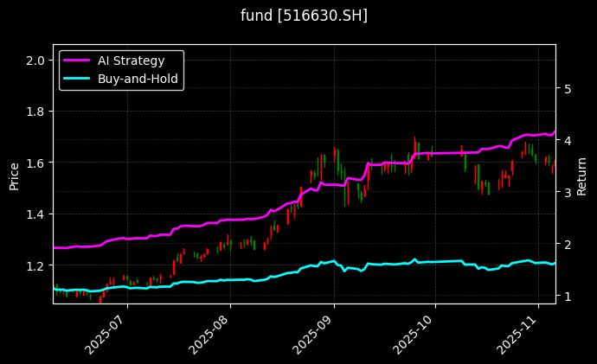This screenshot has width=597, height=364.
Task: Select the AI Strategy legend label
Action: (x=131, y=60)
